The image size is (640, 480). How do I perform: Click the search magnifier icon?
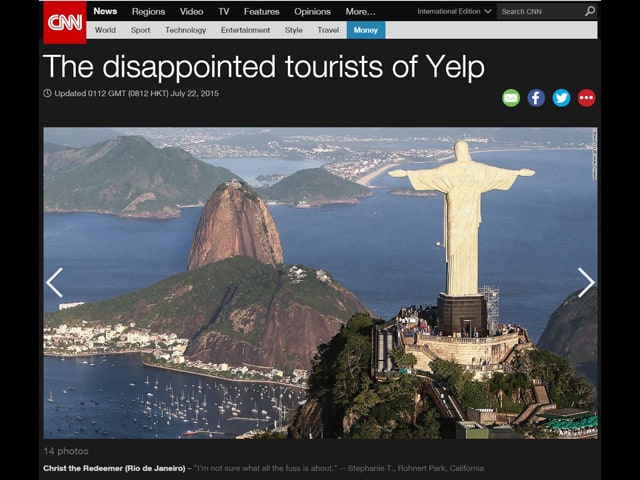click(x=590, y=11)
